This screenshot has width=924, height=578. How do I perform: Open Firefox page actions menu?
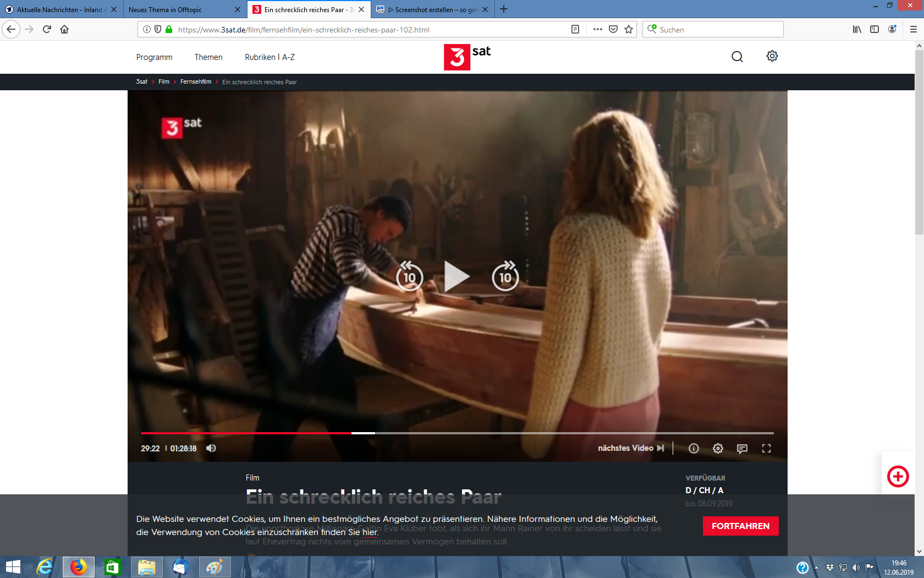(x=597, y=30)
